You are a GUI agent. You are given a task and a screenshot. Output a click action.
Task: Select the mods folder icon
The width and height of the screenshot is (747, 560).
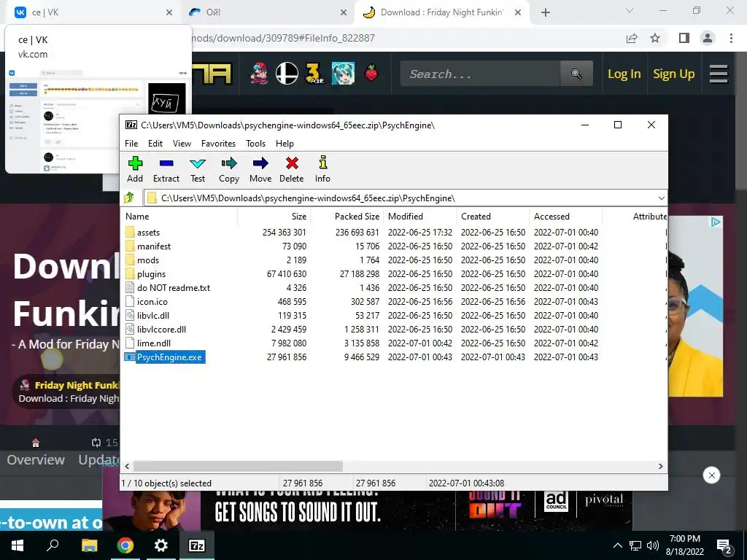(x=130, y=260)
